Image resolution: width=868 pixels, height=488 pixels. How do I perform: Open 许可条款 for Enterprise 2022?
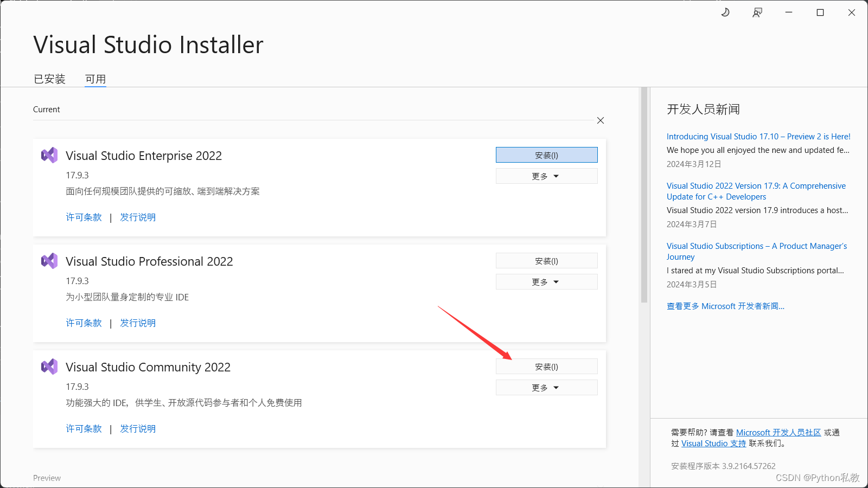[x=84, y=217]
